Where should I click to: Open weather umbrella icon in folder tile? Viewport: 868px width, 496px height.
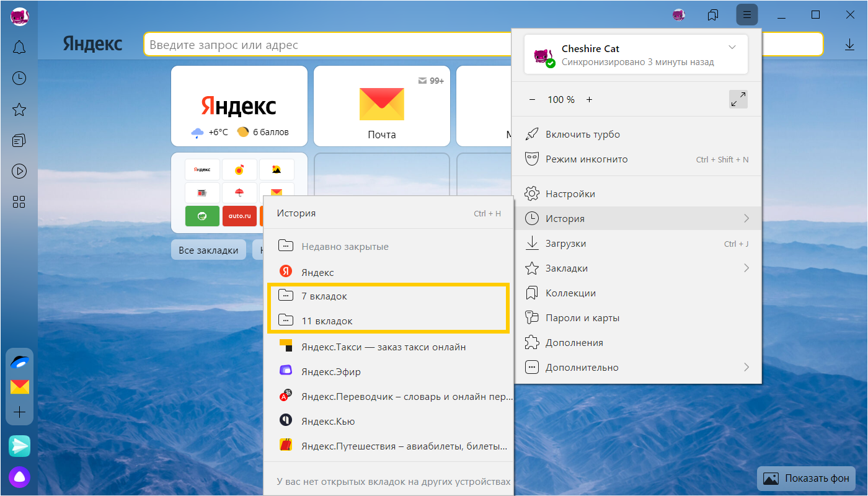pyautogui.click(x=239, y=193)
